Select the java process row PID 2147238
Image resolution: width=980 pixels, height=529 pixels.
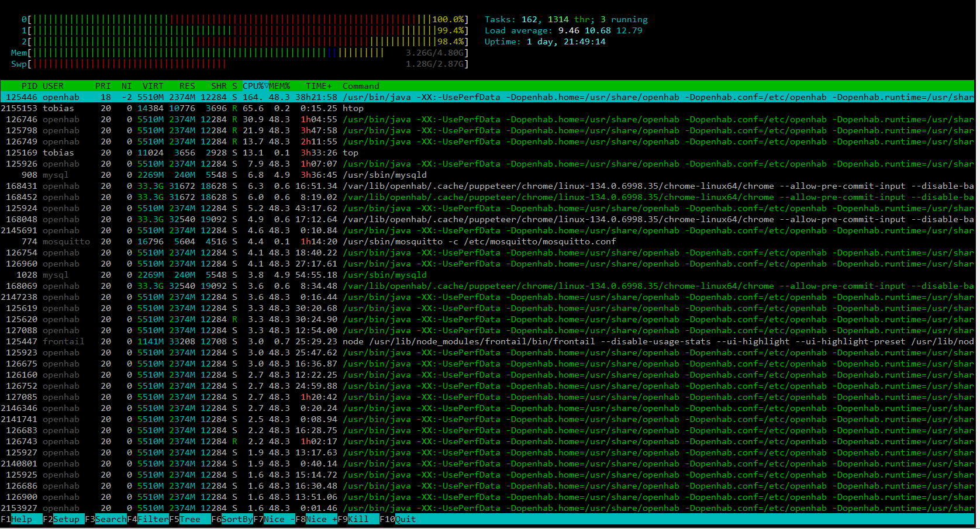pos(487,297)
